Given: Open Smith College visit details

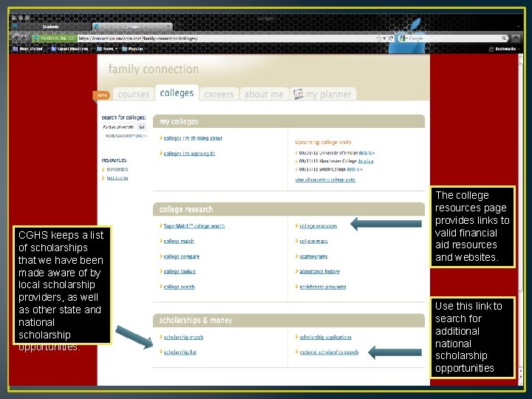Looking at the screenshot, I should click(x=355, y=169).
